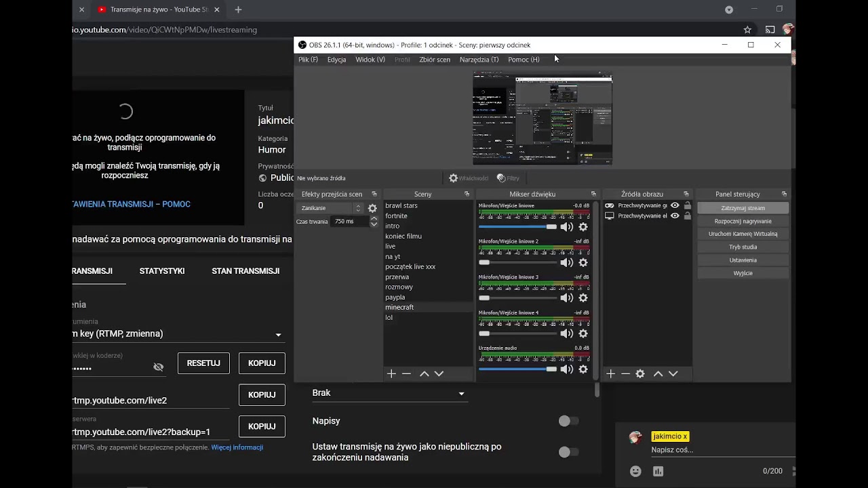
Task: Decrease Czas trwania with down arrow
Action: point(374,224)
